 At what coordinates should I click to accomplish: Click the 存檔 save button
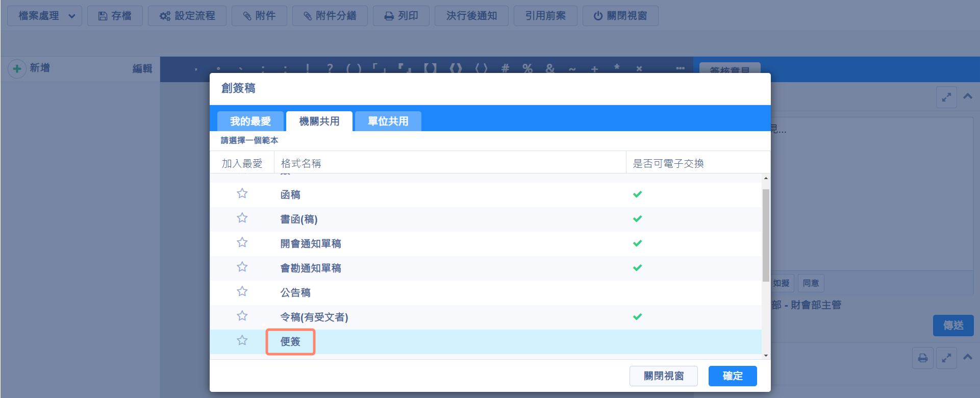tap(115, 16)
